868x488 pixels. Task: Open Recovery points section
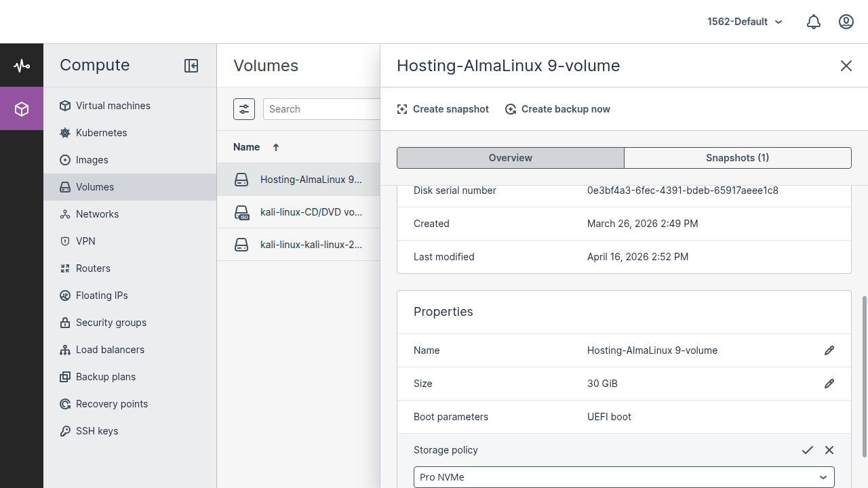click(x=130, y=404)
